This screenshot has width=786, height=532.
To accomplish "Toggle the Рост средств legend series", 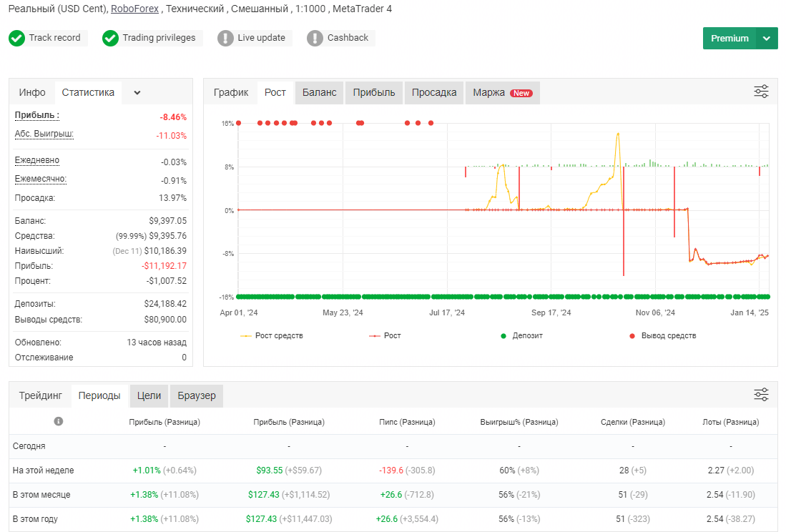I will click(x=271, y=335).
